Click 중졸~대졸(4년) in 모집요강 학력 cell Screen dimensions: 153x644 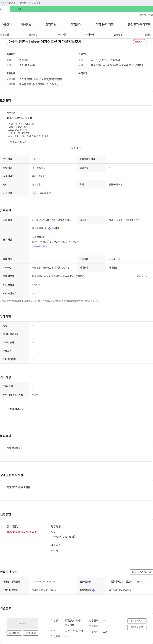point(116,185)
